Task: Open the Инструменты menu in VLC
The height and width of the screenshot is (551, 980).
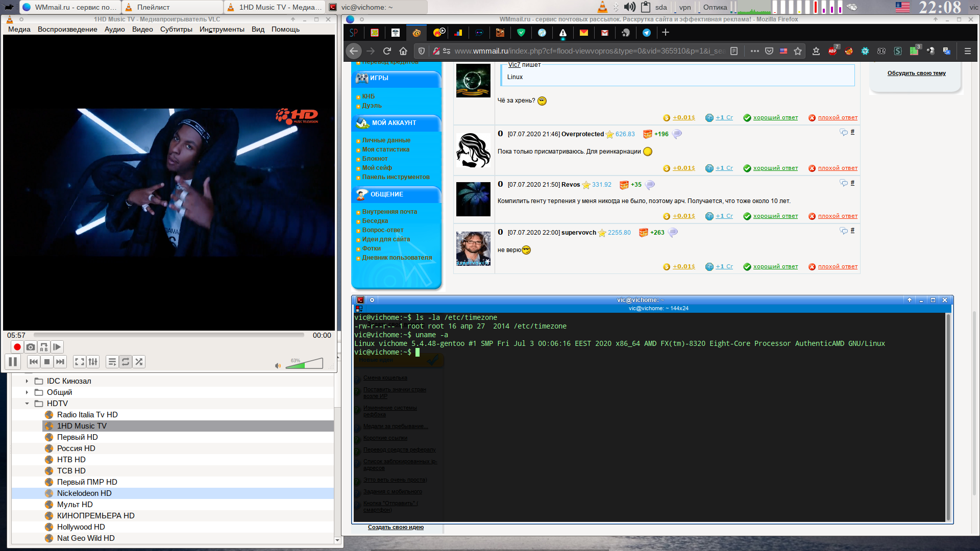Action: pyautogui.click(x=222, y=29)
